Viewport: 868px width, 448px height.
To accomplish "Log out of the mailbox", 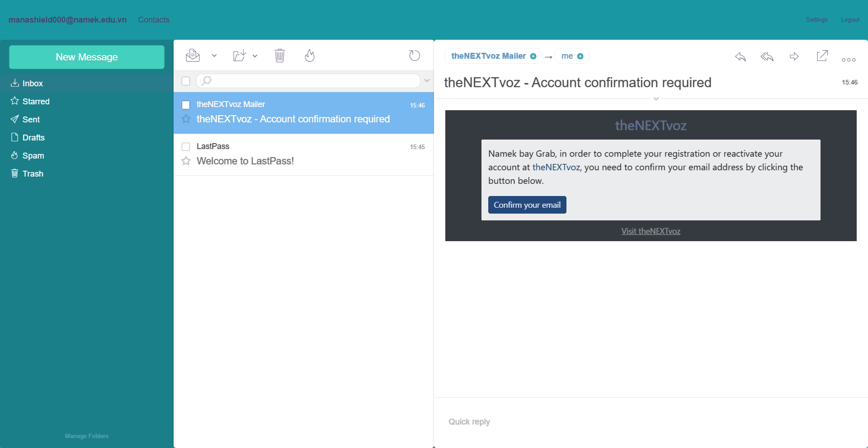I will (850, 20).
